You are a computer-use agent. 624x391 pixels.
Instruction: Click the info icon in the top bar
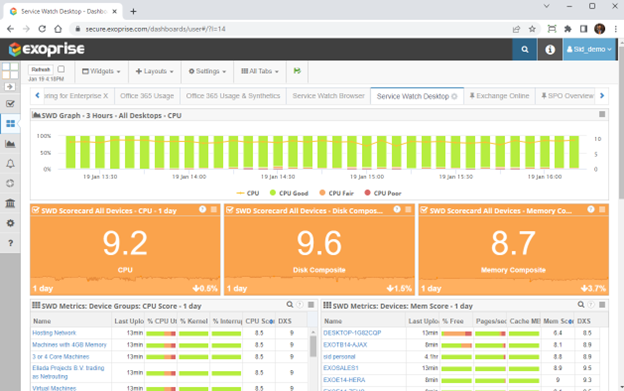[550, 49]
